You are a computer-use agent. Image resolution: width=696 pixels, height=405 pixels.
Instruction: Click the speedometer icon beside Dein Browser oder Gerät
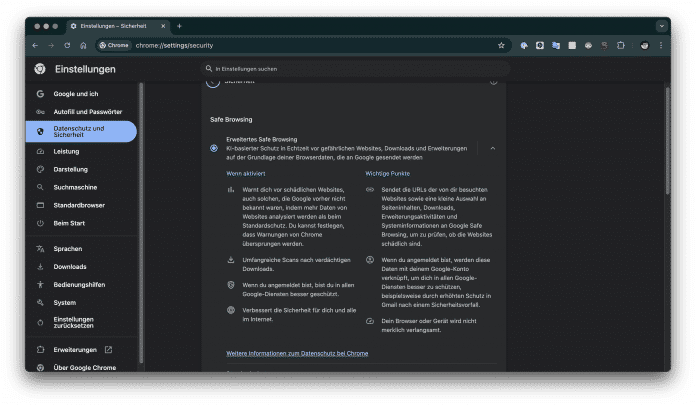coord(370,321)
